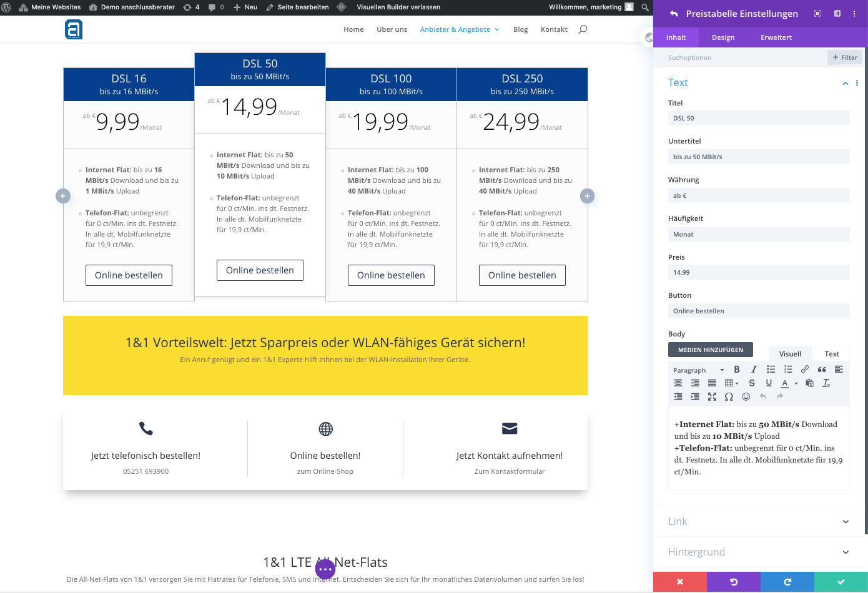Edit the Titel field DSL 50
Viewport: 868px width, 593px height.
tap(759, 118)
